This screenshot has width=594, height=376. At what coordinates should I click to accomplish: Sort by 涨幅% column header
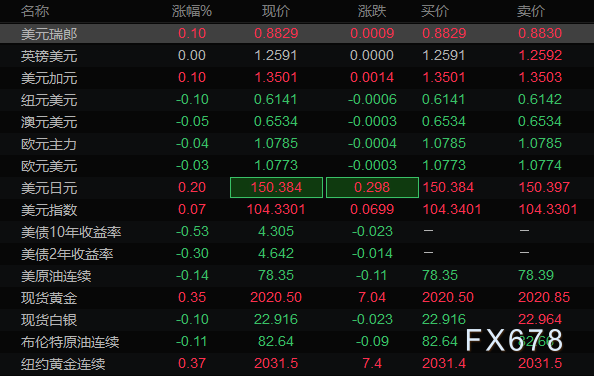[192, 11]
